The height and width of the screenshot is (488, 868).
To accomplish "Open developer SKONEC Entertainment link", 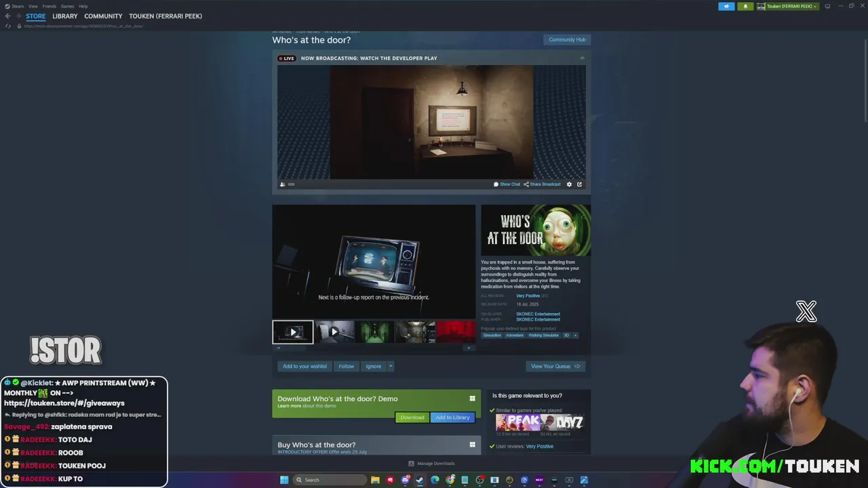I will [x=538, y=314].
